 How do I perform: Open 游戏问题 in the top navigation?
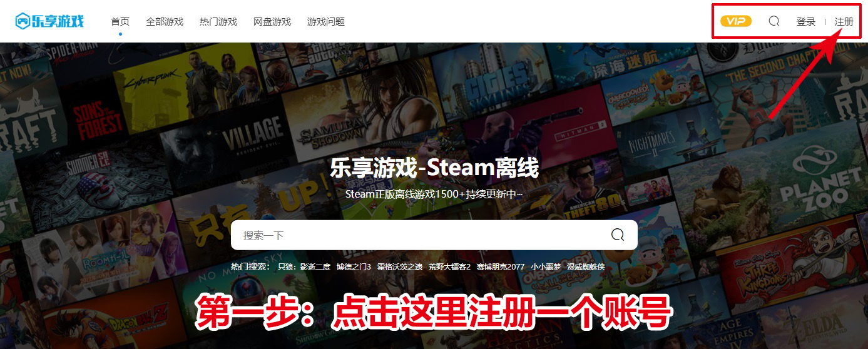[326, 21]
